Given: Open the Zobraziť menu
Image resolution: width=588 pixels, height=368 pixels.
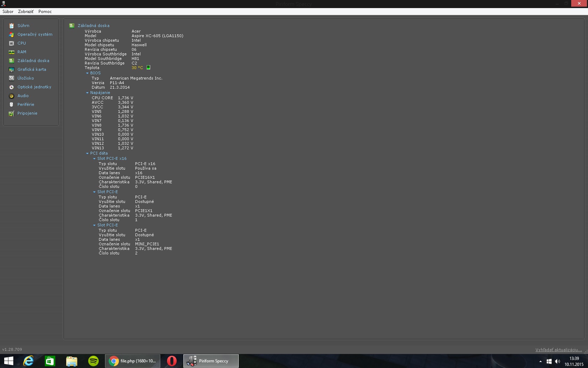Looking at the screenshot, I should pyautogui.click(x=26, y=12).
